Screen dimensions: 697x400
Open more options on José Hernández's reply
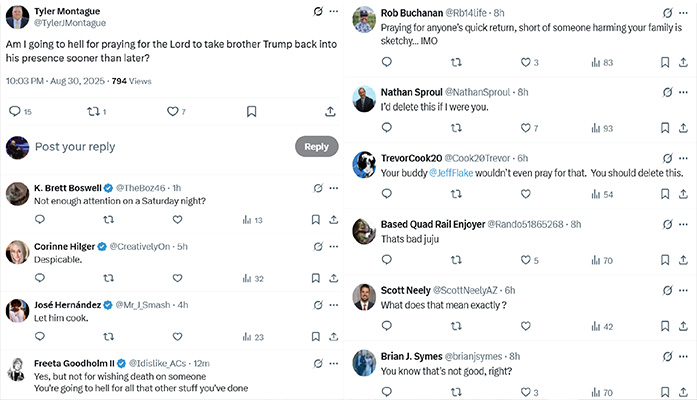[x=332, y=304]
